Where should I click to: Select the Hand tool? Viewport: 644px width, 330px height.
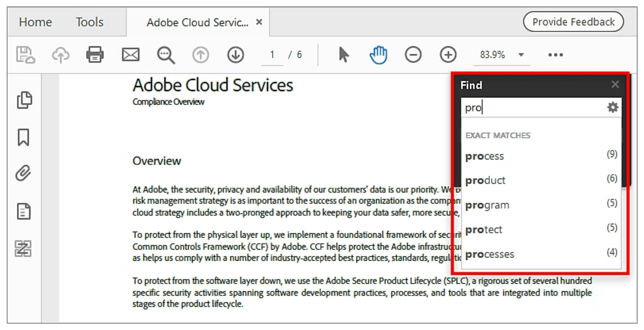[x=378, y=54]
